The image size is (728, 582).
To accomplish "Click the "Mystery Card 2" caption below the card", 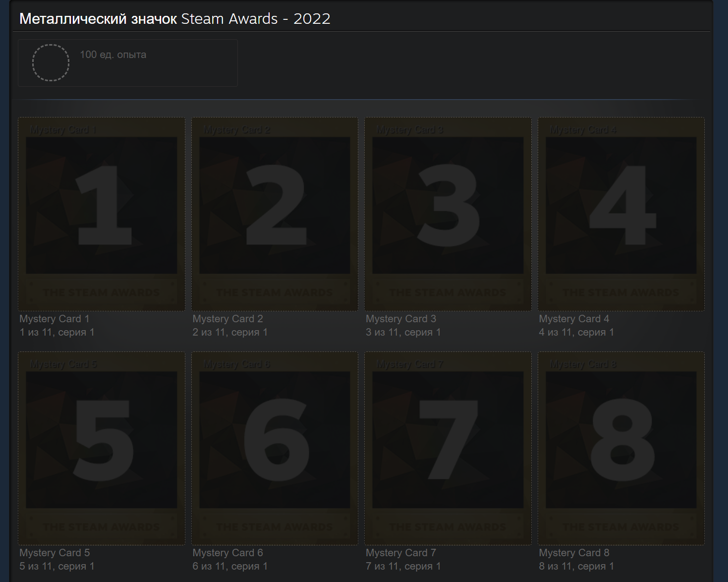I will click(228, 319).
